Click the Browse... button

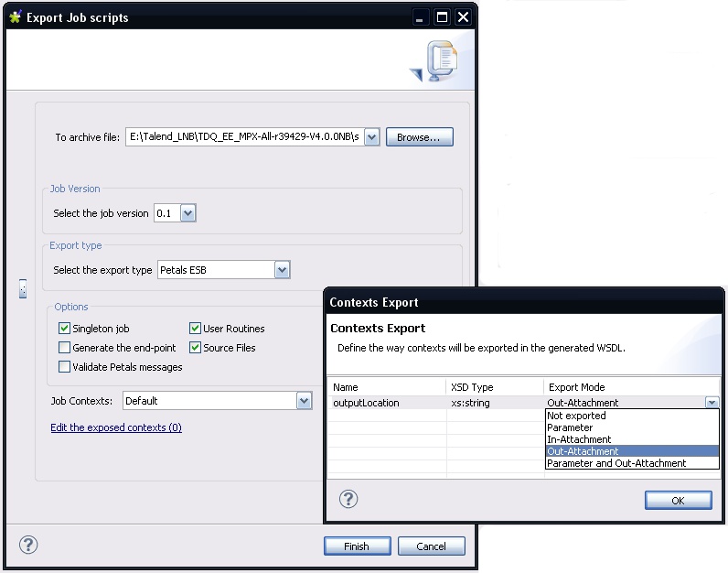419,137
